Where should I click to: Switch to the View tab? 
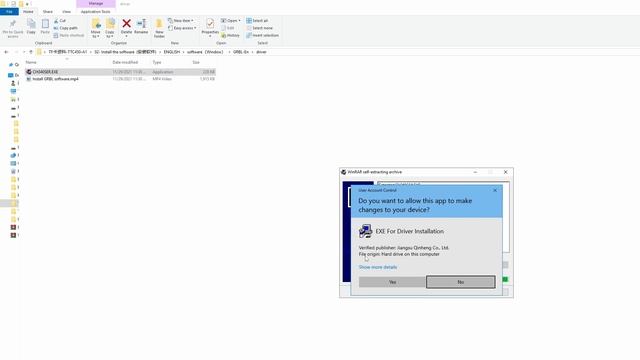(x=67, y=11)
